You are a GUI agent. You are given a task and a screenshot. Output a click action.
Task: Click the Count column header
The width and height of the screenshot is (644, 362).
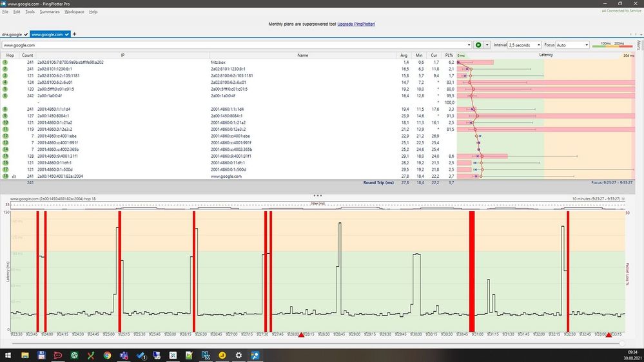pos(28,55)
